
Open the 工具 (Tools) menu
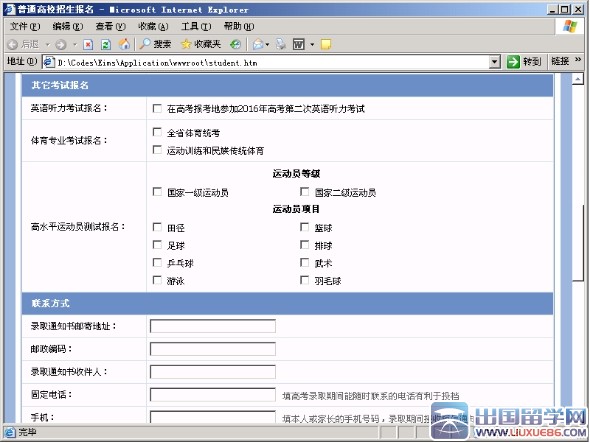click(196, 26)
